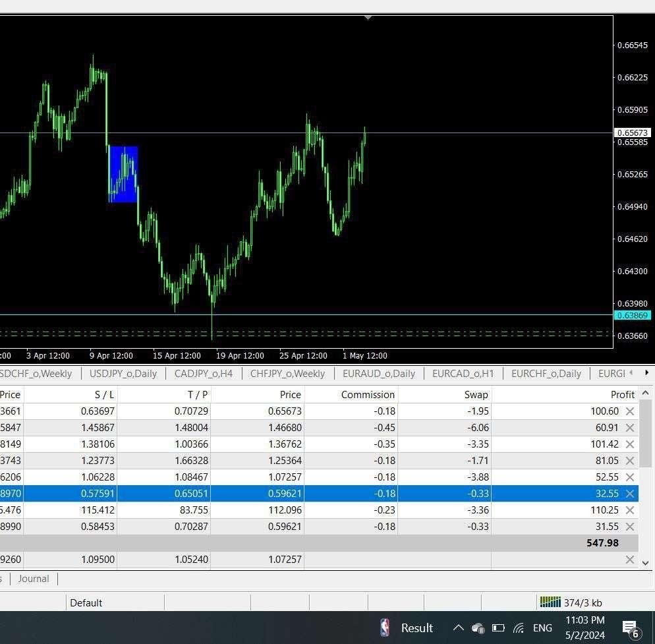This screenshot has width=655, height=644.
Task: Click the 0.65673 current price label
Action: pyautogui.click(x=633, y=132)
